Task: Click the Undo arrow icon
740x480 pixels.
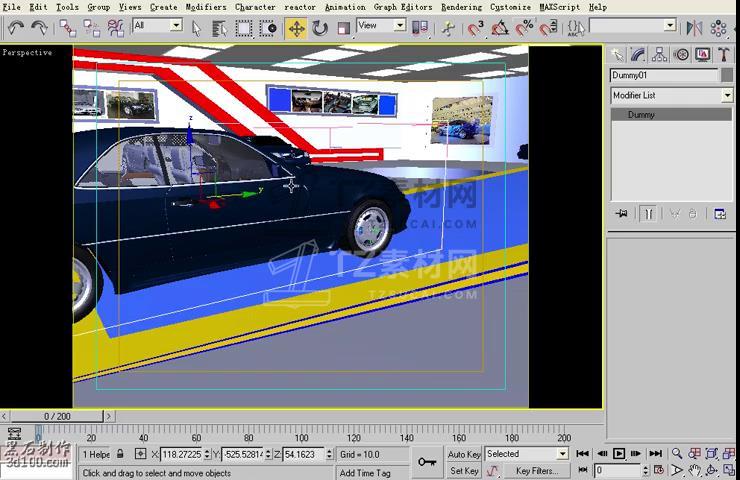Action: pyautogui.click(x=14, y=28)
